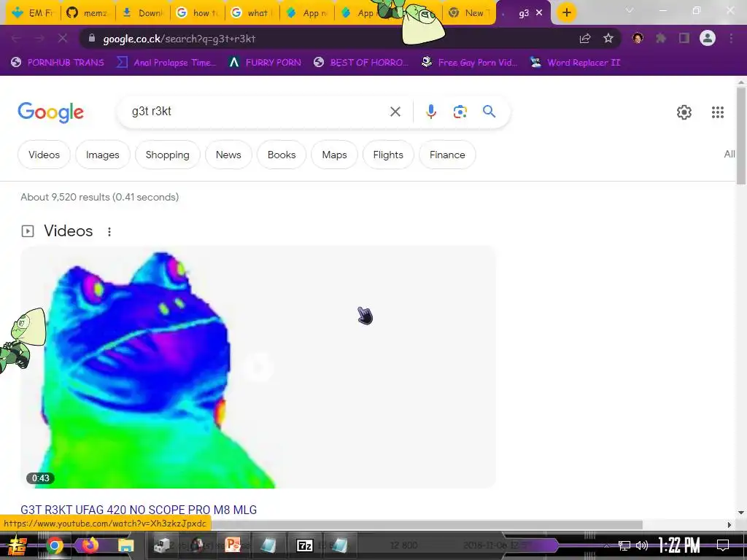Click the horizontal scrollbar at bottom
747x560 pixels.
pos(426,525)
